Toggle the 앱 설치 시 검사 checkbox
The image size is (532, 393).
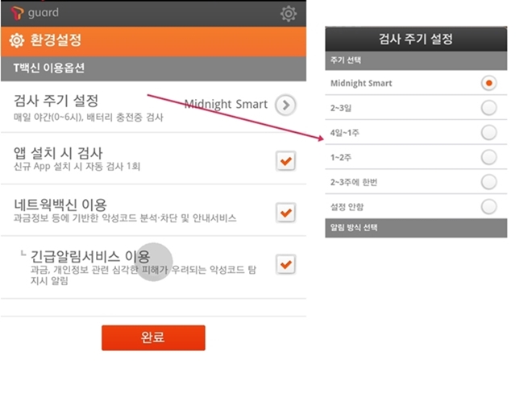pyautogui.click(x=285, y=161)
